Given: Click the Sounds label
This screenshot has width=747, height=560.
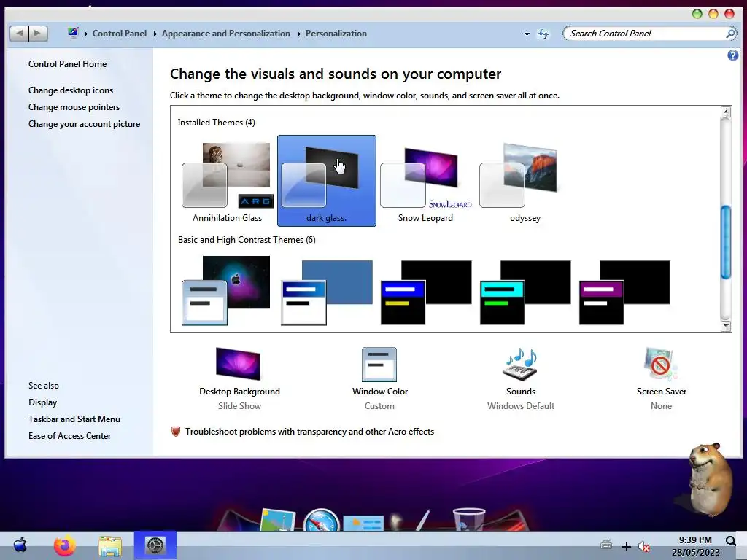Looking at the screenshot, I should point(521,392).
